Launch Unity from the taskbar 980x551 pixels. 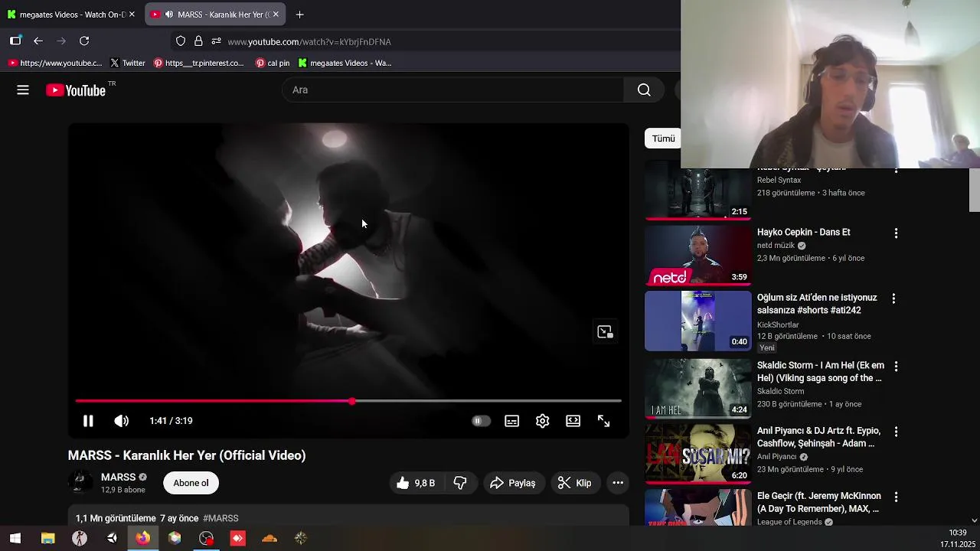[112, 538]
